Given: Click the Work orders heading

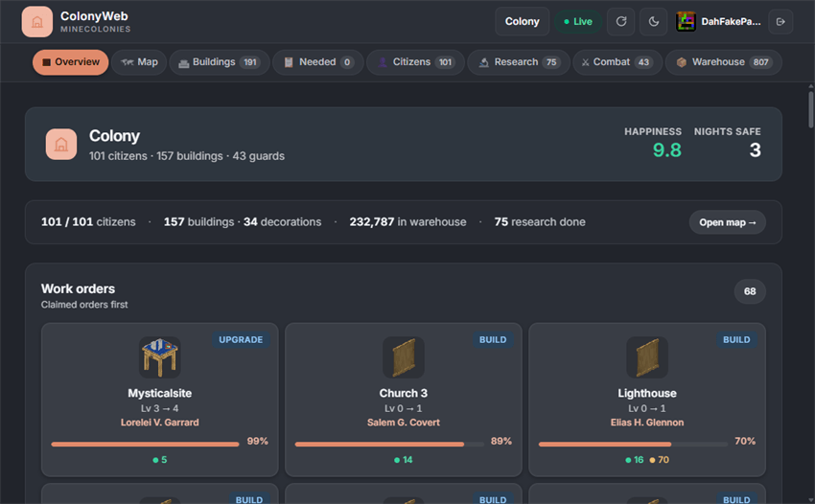Looking at the screenshot, I should [78, 289].
